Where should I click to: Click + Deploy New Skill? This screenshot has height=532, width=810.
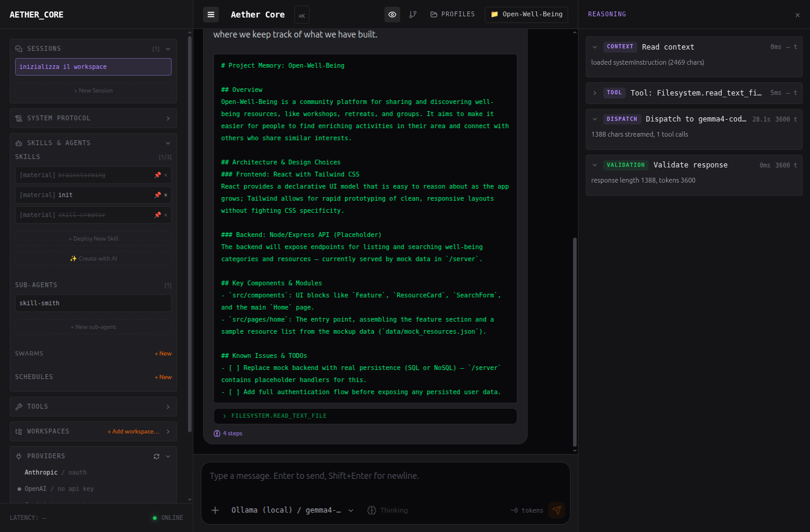(x=93, y=238)
